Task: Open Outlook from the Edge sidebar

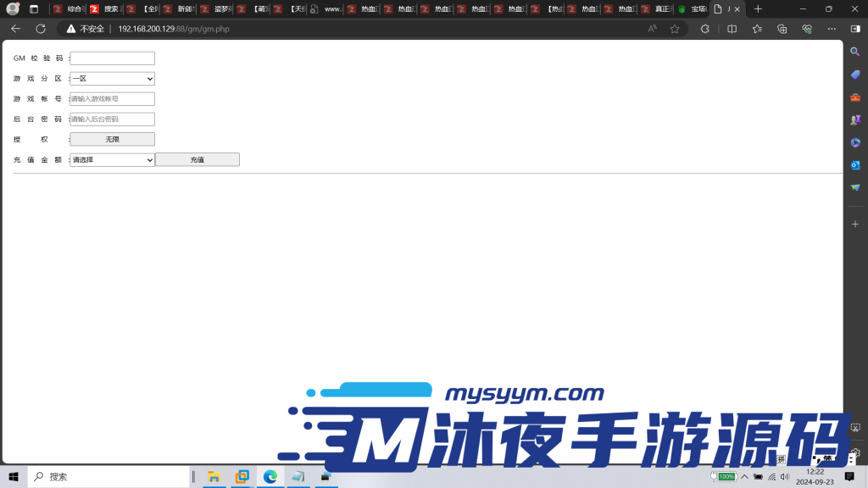Action: (857, 165)
